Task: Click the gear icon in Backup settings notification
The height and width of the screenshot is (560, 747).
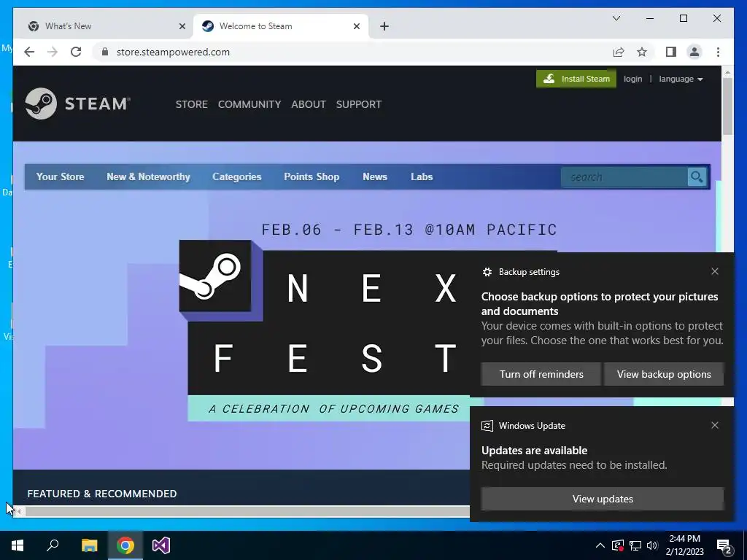Action: pos(487,272)
